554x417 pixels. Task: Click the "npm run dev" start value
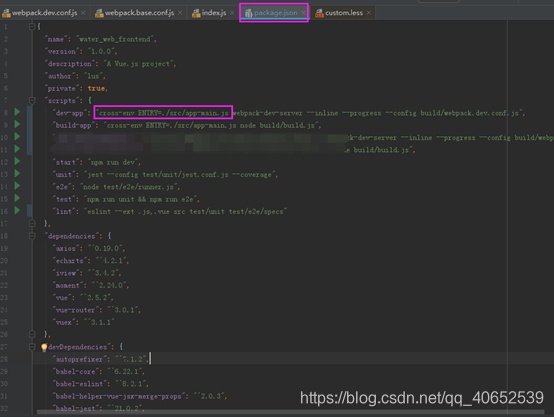tap(113, 163)
